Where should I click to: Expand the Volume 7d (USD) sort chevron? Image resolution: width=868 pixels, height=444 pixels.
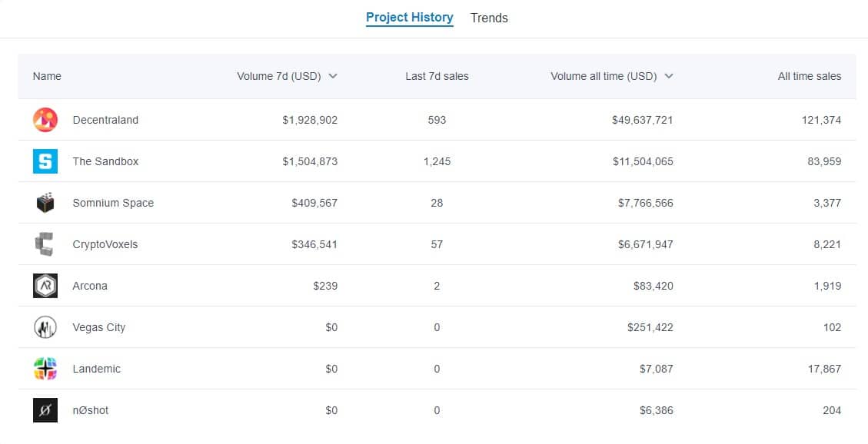click(x=333, y=76)
